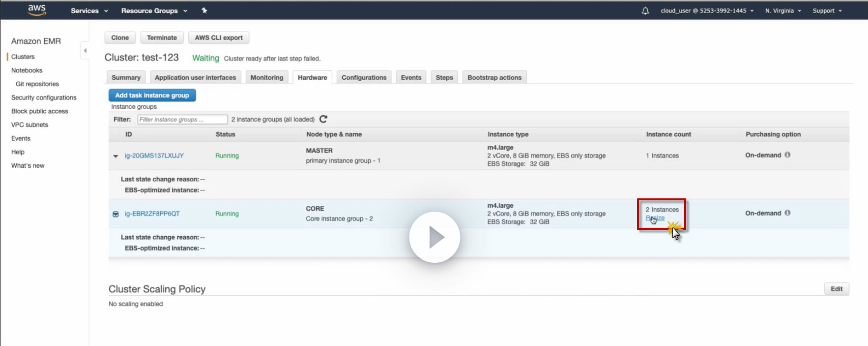Switch to the Summary tab
Screen dimensions: 868x346
pos(126,77)
